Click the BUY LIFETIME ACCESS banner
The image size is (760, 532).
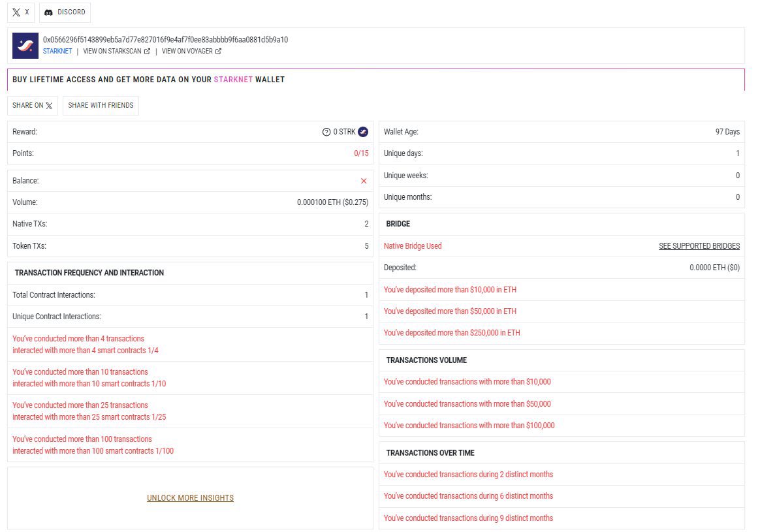coord(148,79)
